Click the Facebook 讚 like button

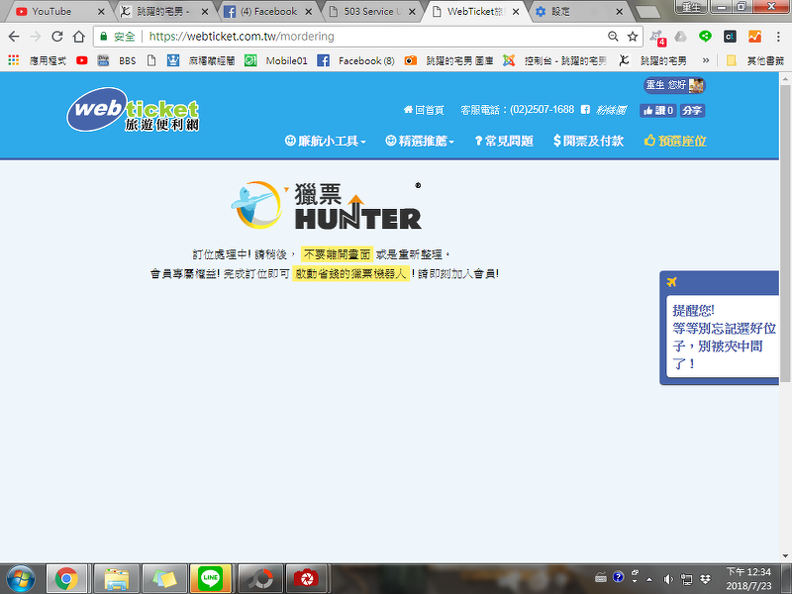click(658, 110)
